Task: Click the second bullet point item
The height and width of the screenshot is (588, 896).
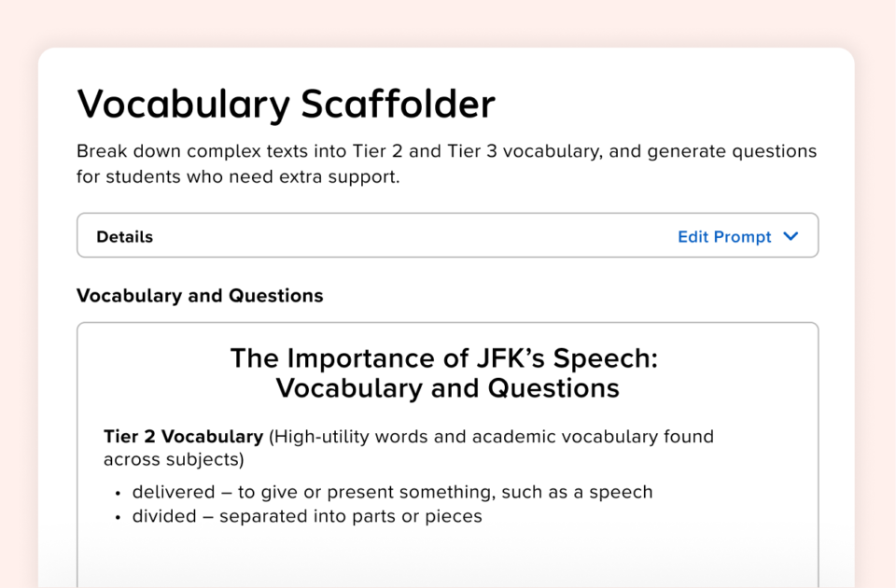Action: click(x=305, y=515)
